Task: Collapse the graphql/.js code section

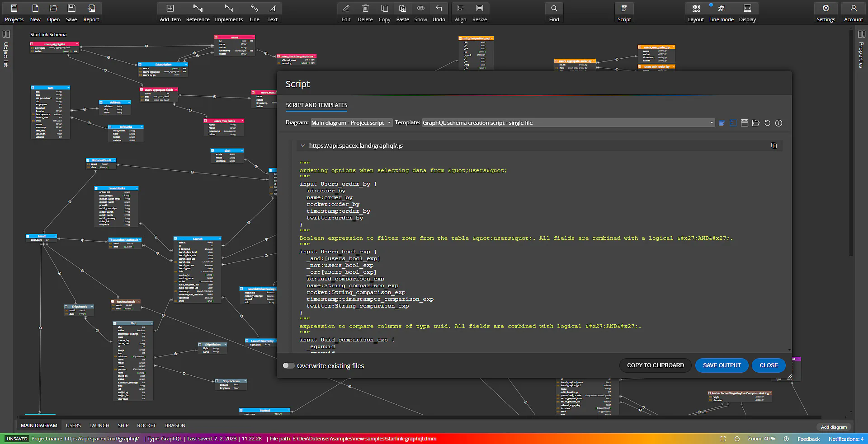Action: pos(303,145)
